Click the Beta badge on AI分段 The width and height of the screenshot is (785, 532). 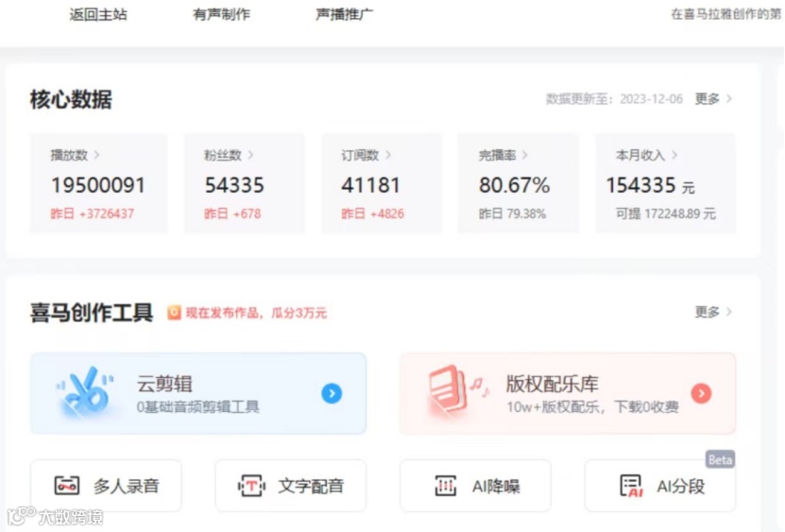(x=720, y=459)
